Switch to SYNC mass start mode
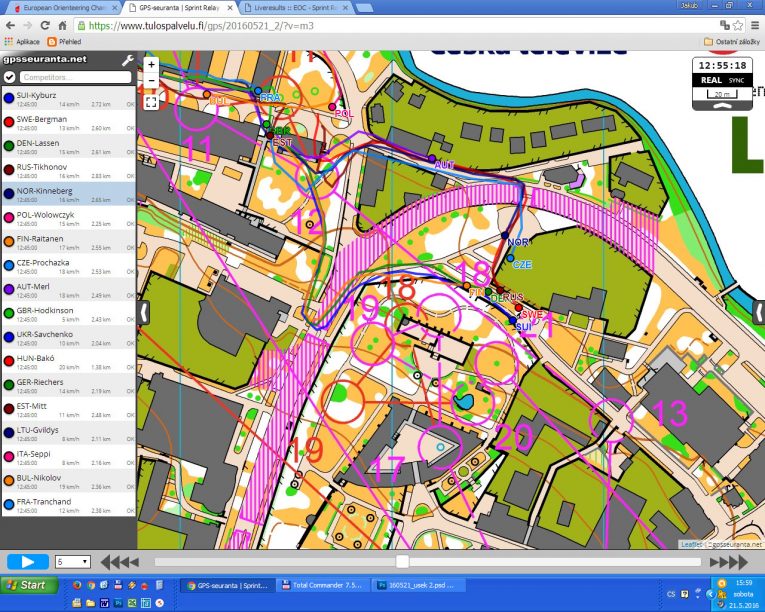Screen dimensions: 765x612 [x=736, y=81]
